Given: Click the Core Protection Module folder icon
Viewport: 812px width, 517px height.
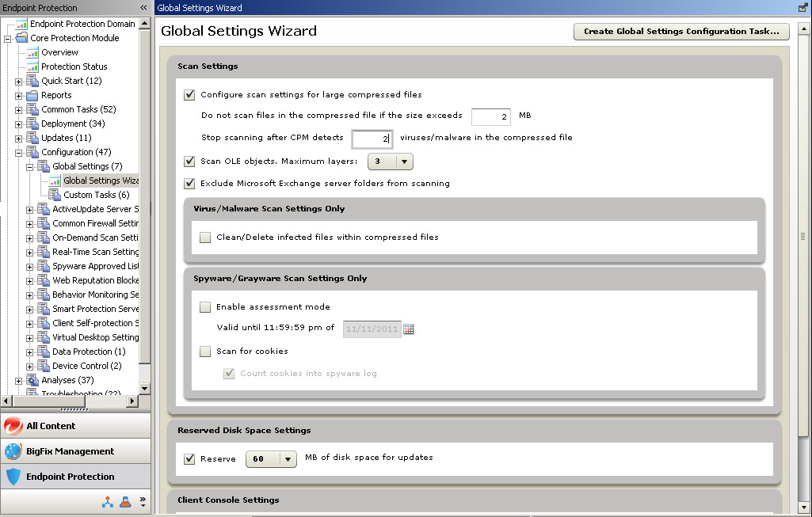Looking at the screenshot, I should click(x=21, y=38).
